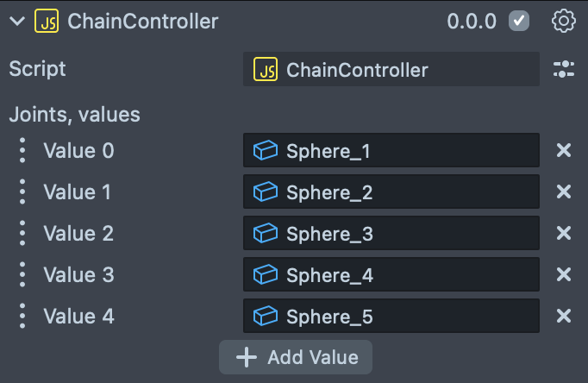This screenshot has width=588, height=383.
Task: Click the drag handle for Value 0
Action: [x=22, y=151]
